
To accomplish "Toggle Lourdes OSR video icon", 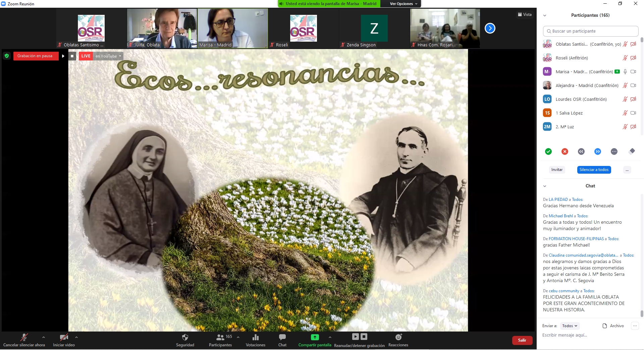I will [x=633, y=99].
